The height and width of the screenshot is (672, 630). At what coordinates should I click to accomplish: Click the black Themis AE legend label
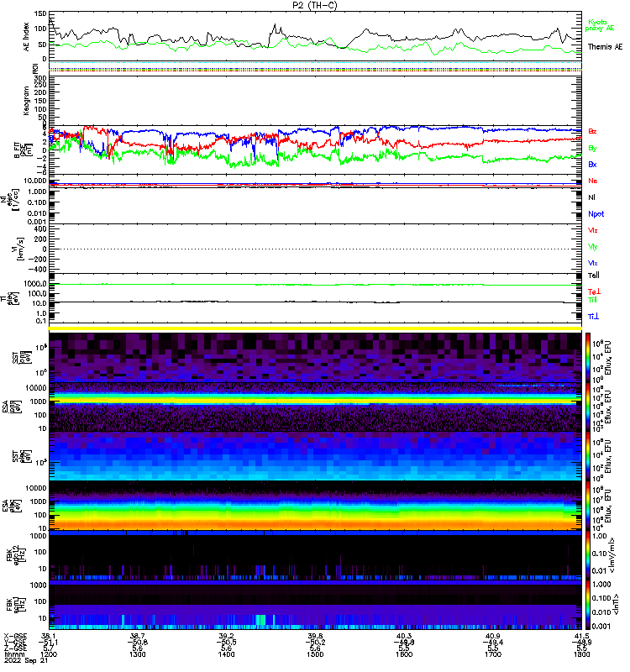pyautogui.click(x=605, y=46)
